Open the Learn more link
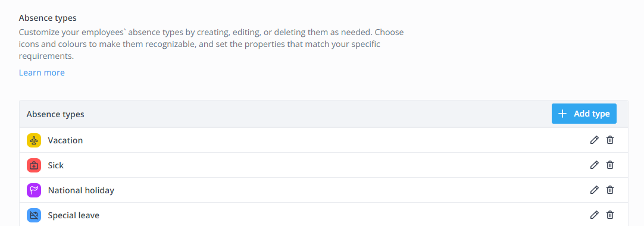 (42, 73)
